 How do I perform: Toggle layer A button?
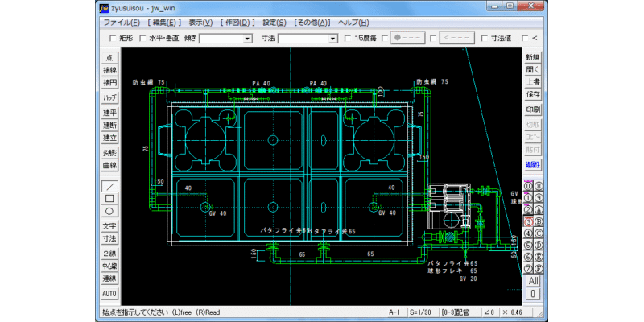coord(539,209)
